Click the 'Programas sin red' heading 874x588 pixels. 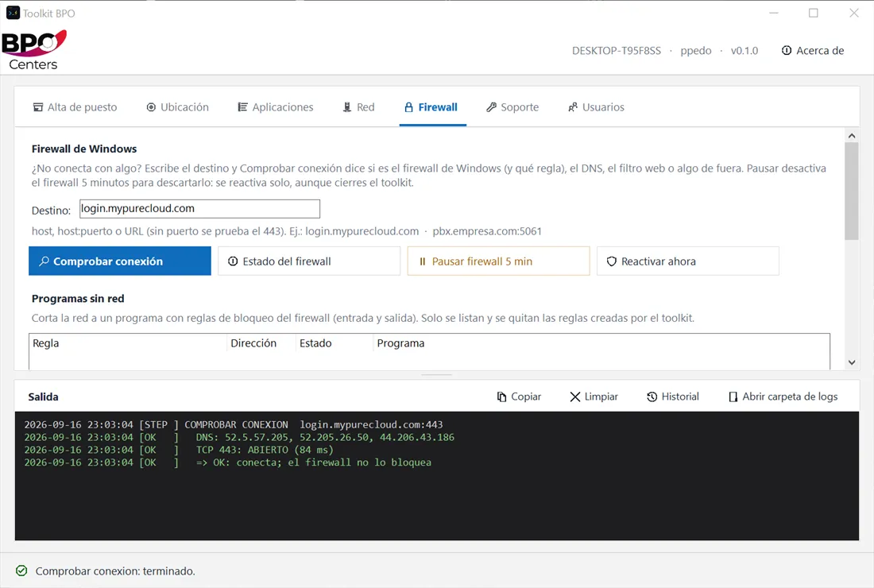click(78, 299)
